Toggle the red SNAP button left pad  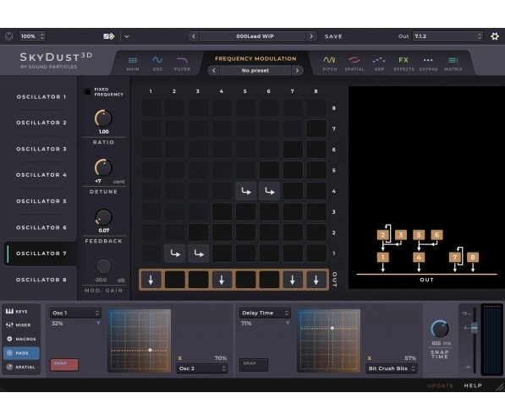point(64,364)
